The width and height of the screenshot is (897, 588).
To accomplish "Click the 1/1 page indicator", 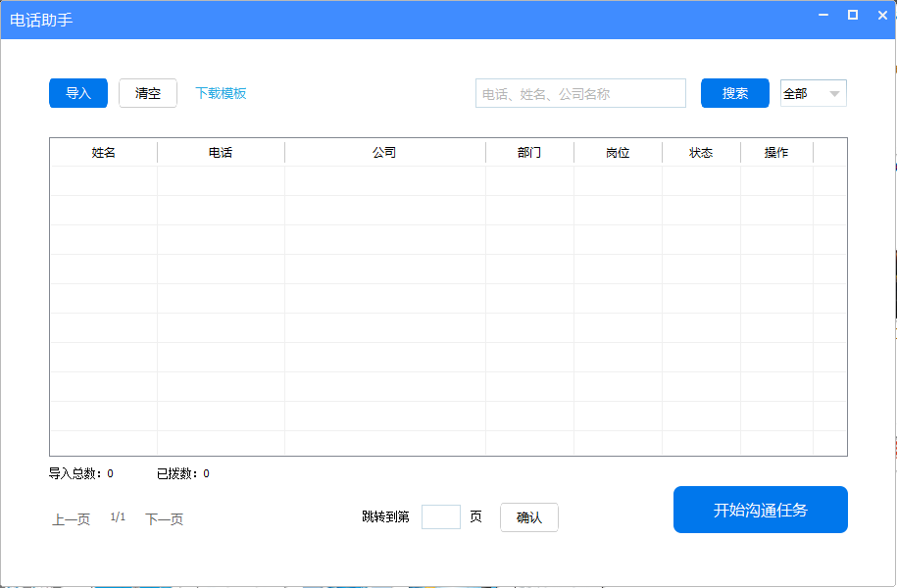I will (118, 517).
